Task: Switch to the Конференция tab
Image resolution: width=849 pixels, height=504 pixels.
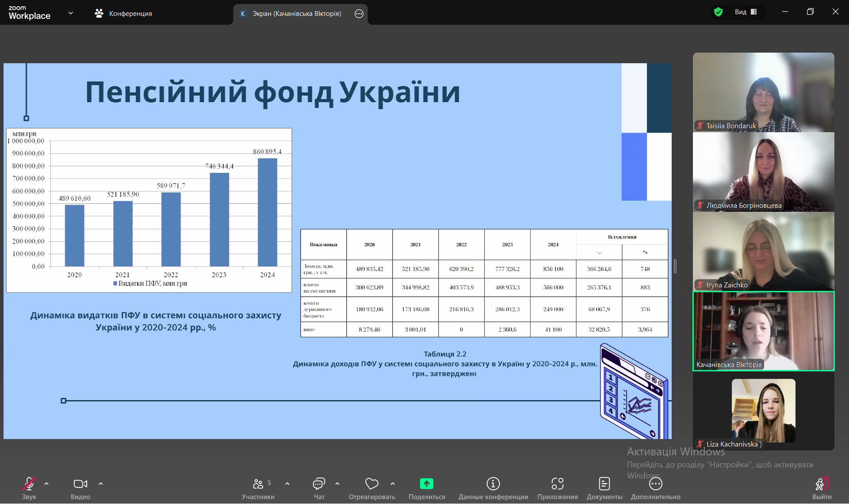Action: point(123,14)
